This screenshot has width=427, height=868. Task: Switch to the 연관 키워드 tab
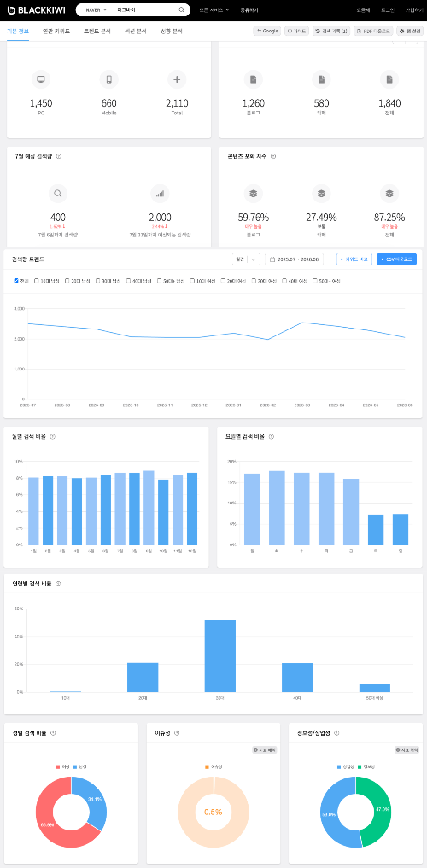[x=56, y=31]
